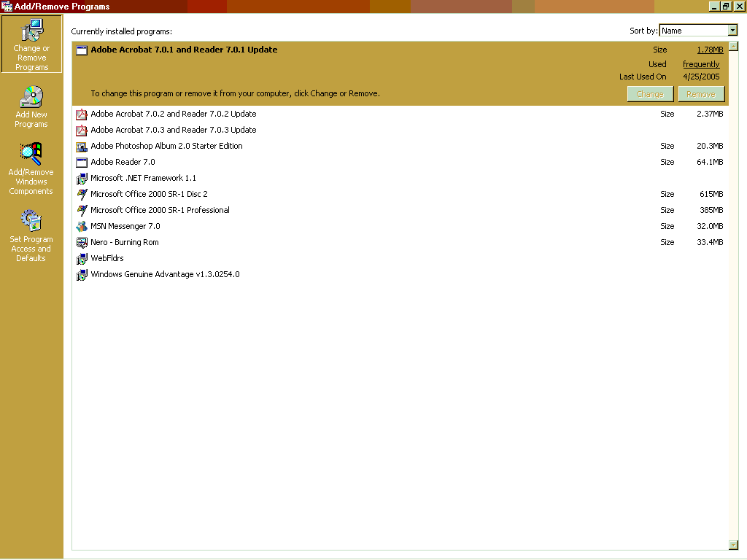
Task: Click the Add/Remove Programs title bar icon
Action: click(7, 6)
